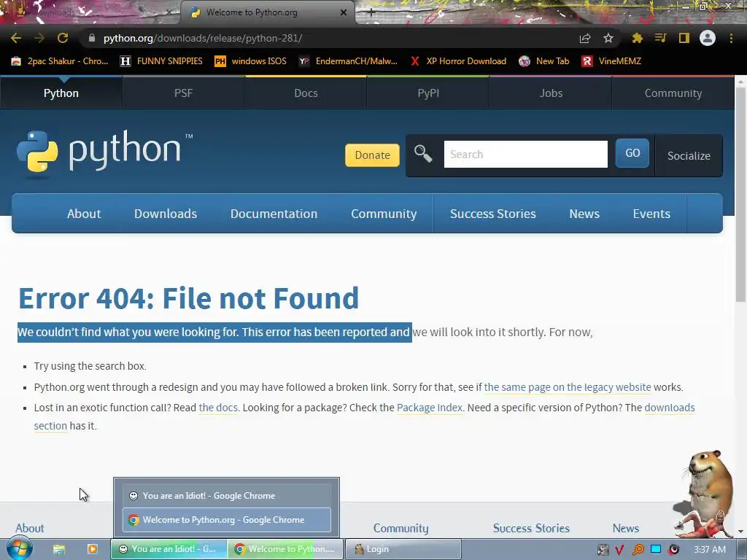Open the EndermanCH/Malw... bookmark

pyautogui.click(x=348, y=61)
